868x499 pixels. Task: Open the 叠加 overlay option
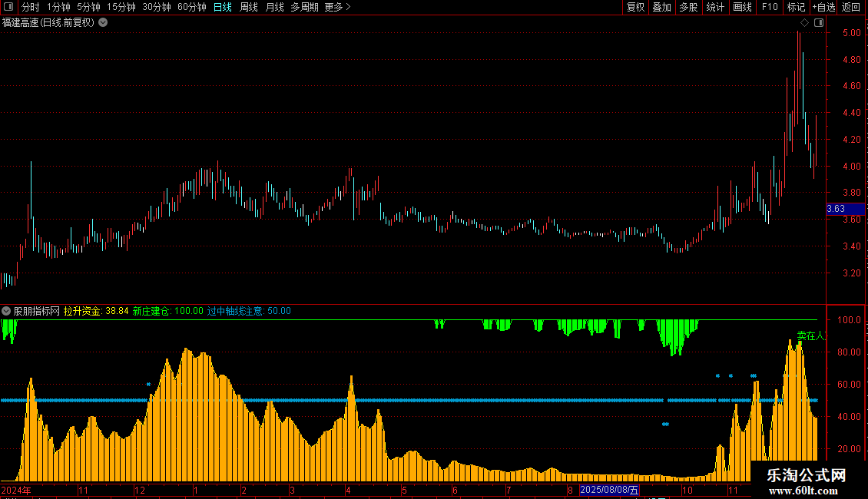(x=661, y=7)
